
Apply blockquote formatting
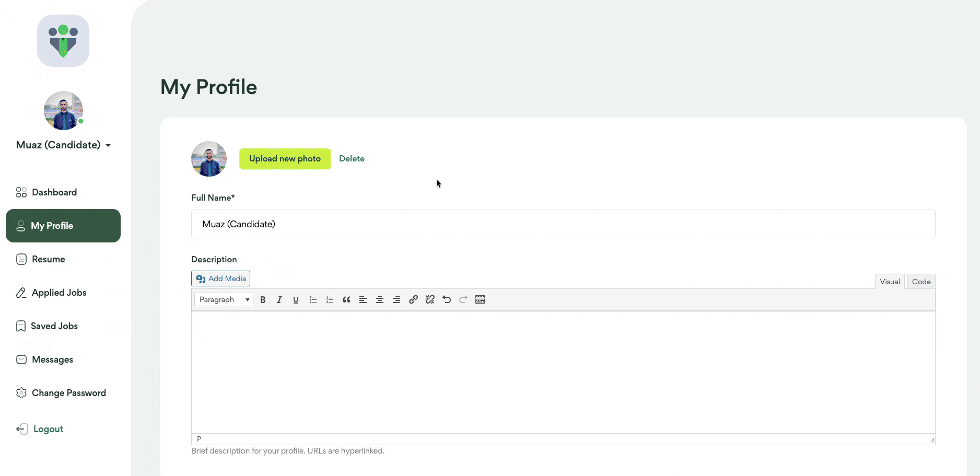(346, 299)
